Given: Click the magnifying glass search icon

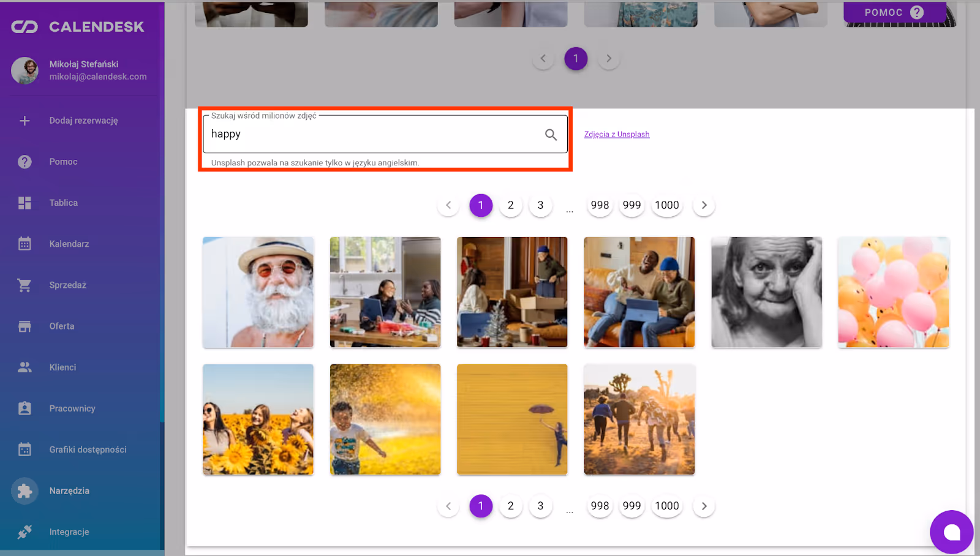Looking at the screenshot, I should pos(550,134).
